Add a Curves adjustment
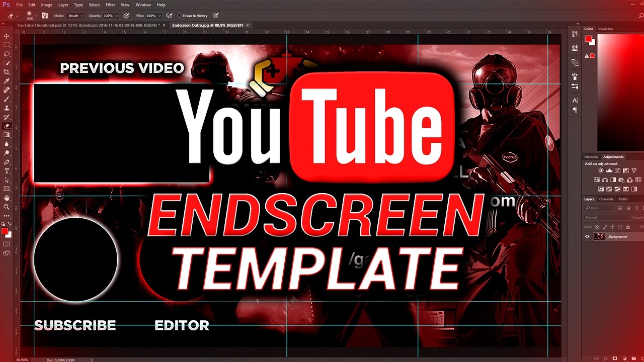 (617, 171)
